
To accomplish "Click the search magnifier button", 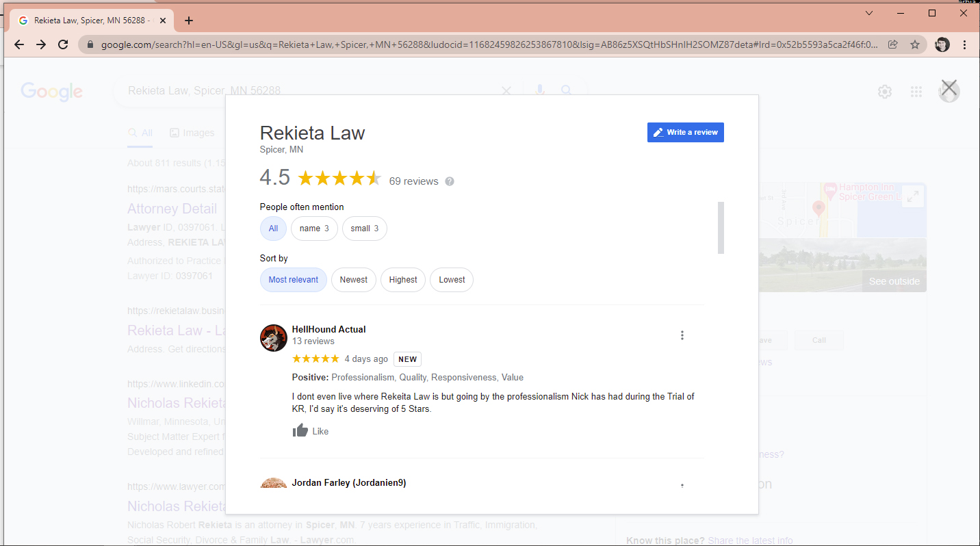I will [x=566, y=90].
